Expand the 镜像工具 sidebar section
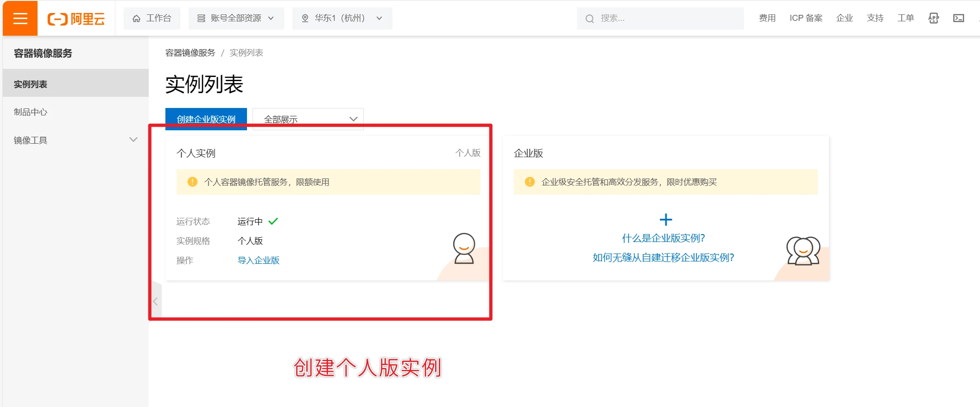Image resolution: width=980 pixels, height=407 pixels. (133, 140)
